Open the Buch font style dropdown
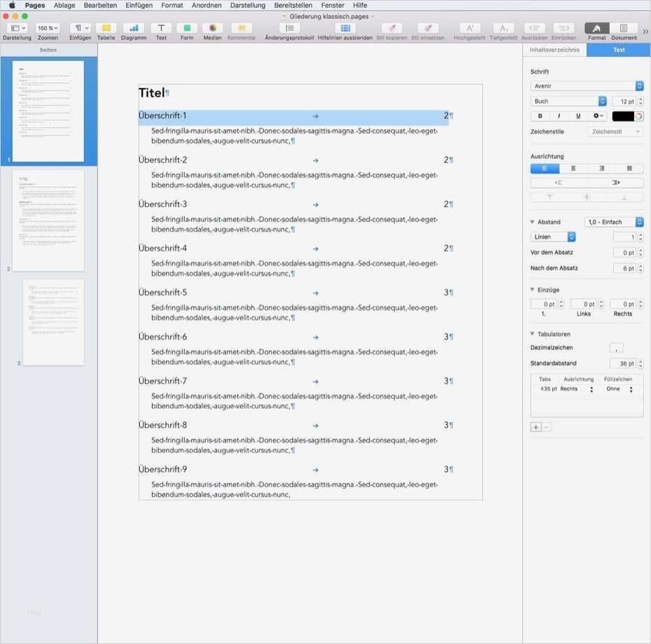 [568, 101]
